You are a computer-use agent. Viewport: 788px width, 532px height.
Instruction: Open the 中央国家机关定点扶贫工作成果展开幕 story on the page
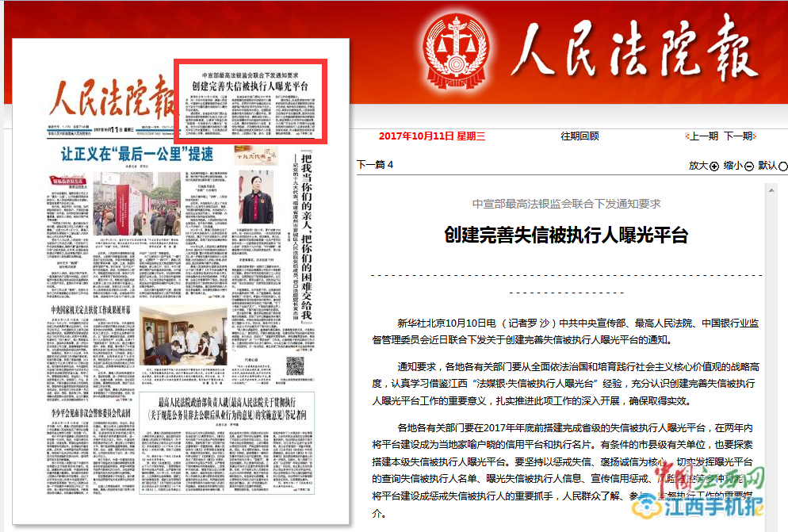tap(90, 310)
